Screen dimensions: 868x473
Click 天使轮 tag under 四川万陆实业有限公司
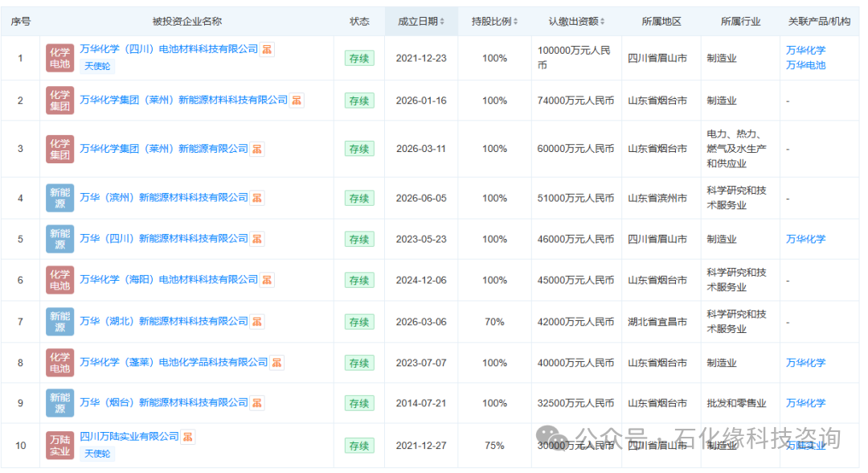coord(97,454)
